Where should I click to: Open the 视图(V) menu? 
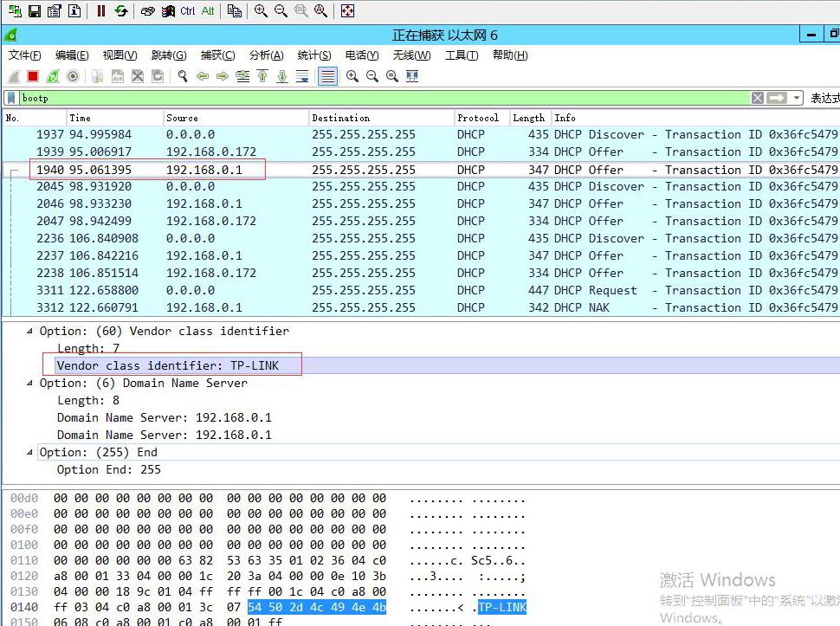[x=120, y=55]
